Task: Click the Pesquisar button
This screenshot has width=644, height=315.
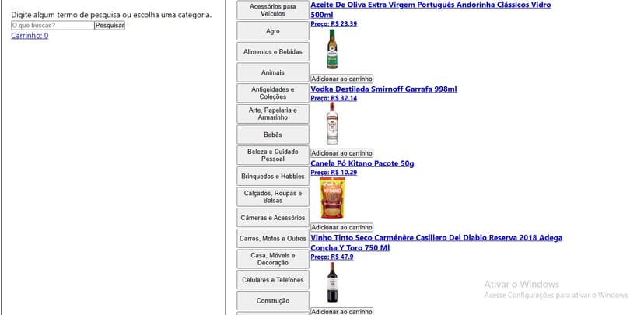Action: pyautogui.click(x=110, y=26)
